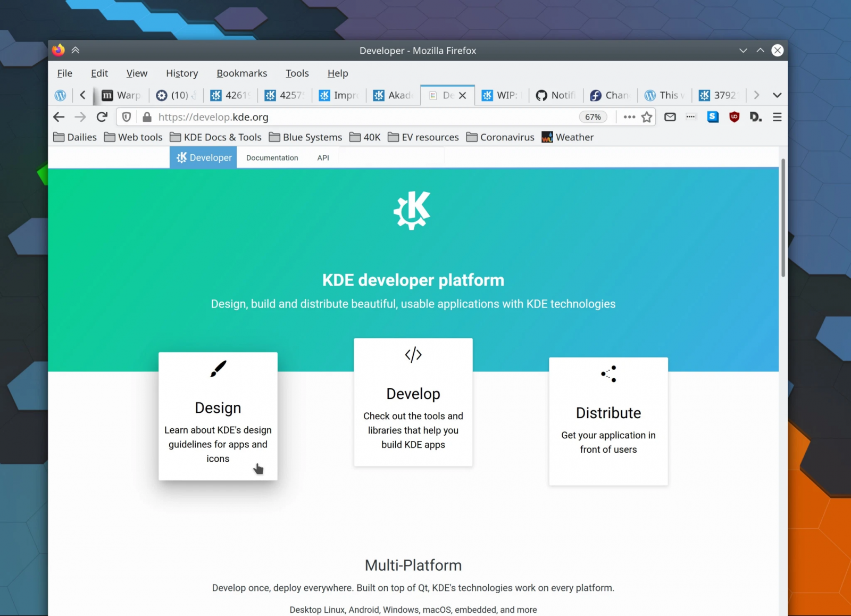Switch to the (10) notifications tab
The height and width of the screenshot is (616, 851).
coord(176,95)
